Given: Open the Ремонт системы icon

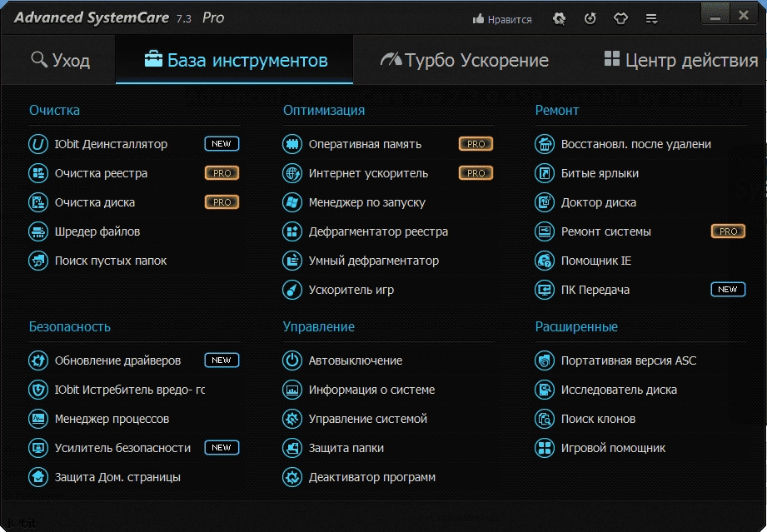Looking at the screenshot, I should pos(545,231).
